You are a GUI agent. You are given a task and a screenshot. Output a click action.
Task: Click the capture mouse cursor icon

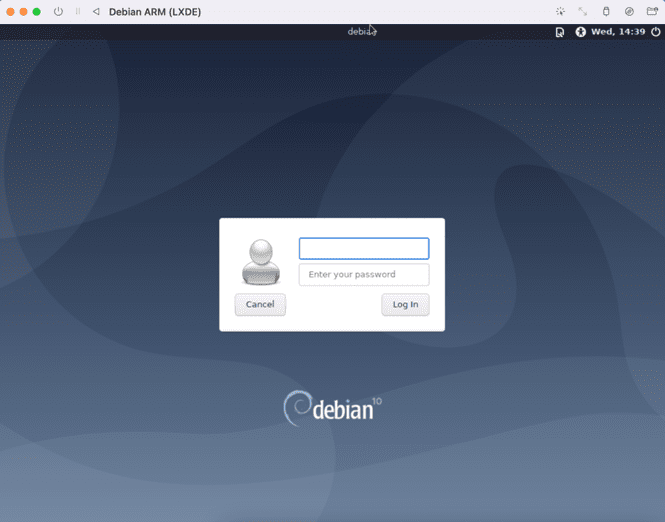click(560, 11)
